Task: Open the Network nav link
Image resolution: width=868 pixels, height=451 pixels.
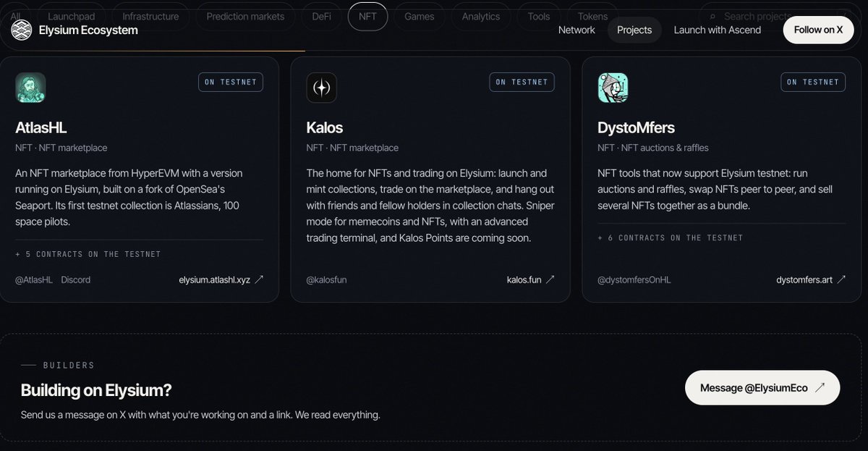Action: point(576,30)
